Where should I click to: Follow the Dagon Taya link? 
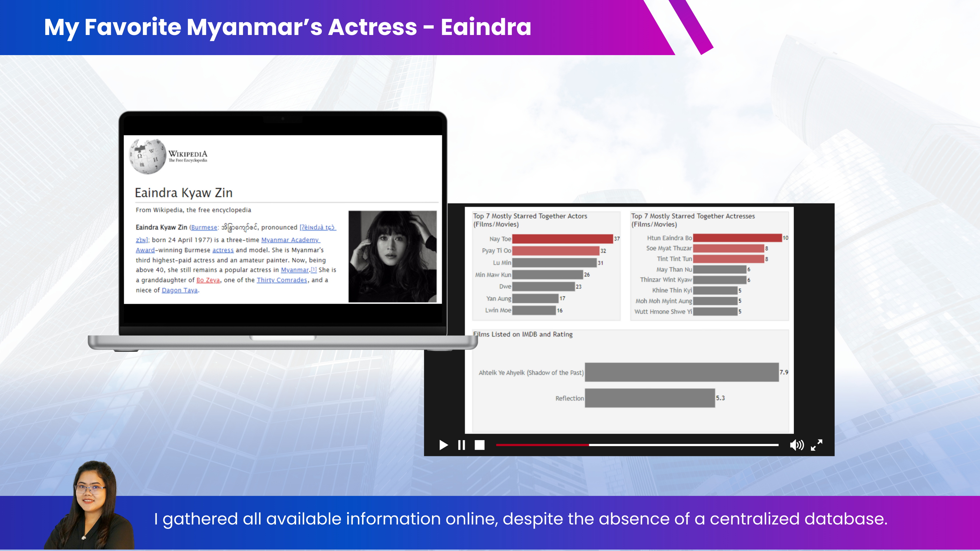click(x=180, y=291)
